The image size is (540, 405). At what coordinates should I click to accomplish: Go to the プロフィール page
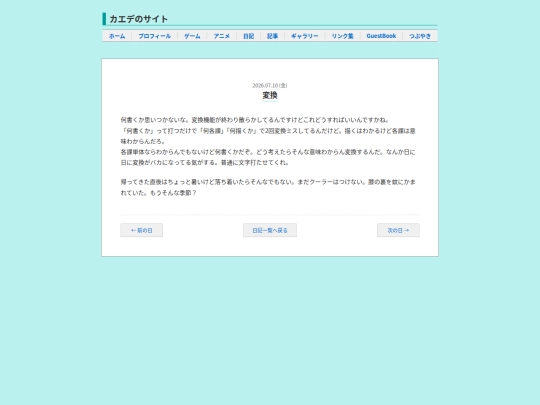click(154, 36)
